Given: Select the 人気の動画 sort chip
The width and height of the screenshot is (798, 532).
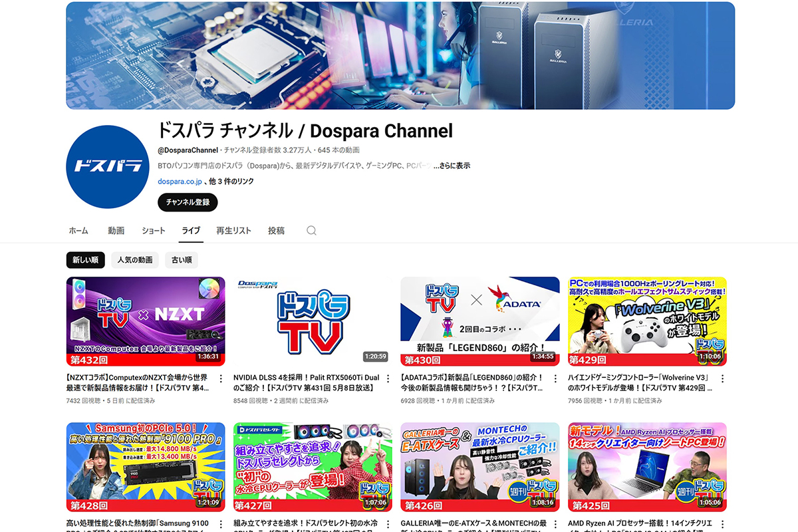Looking at the screenshot, I should point(135,260).
